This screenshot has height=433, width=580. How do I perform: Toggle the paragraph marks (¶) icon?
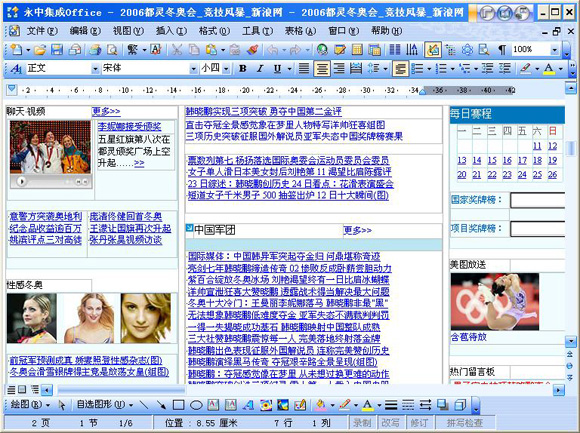tap(502, 49)
